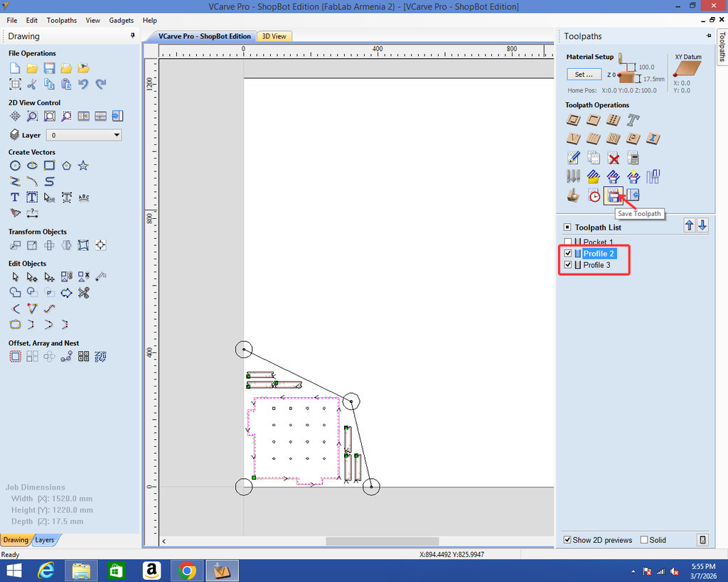This screenshot has height=582, width=728.
Task: Select the Pan view tool
Action: (15, 116)
